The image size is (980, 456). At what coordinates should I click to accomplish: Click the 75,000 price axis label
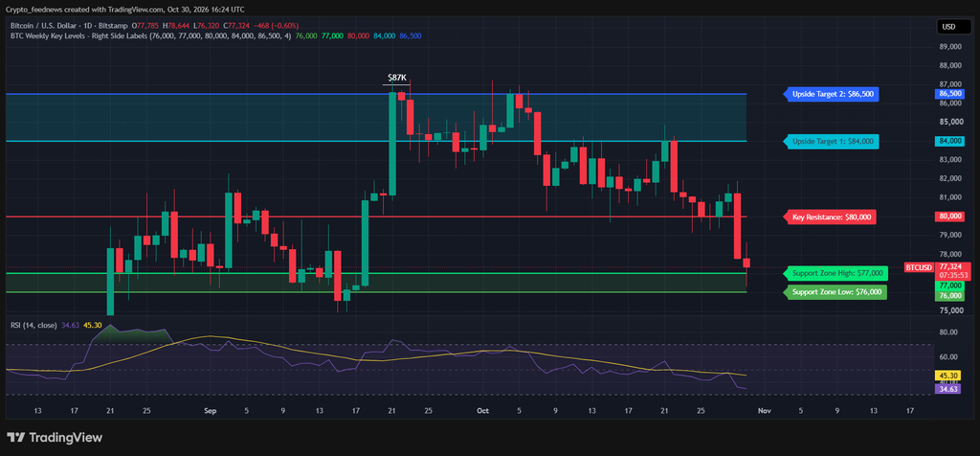pos(950,310)
